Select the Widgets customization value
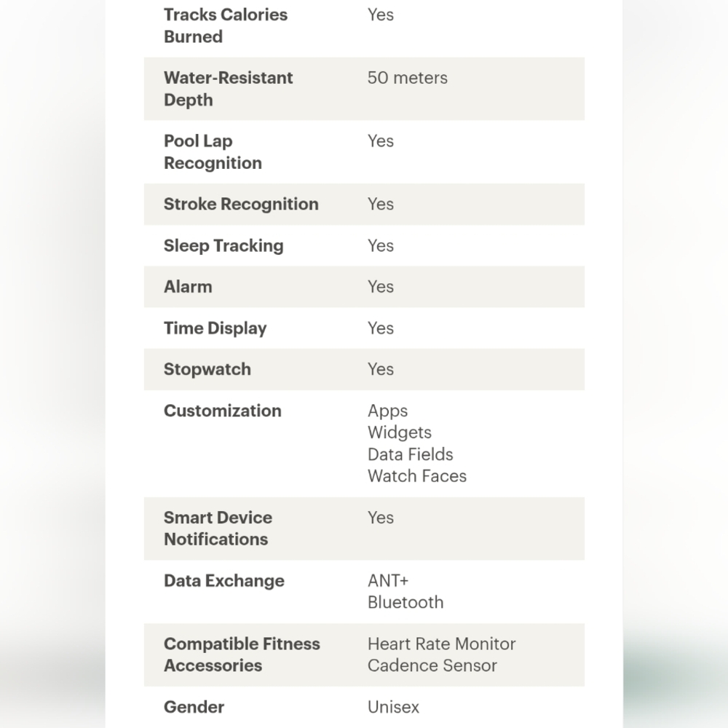This screenshot has width=728, height=728. (399, 432)
